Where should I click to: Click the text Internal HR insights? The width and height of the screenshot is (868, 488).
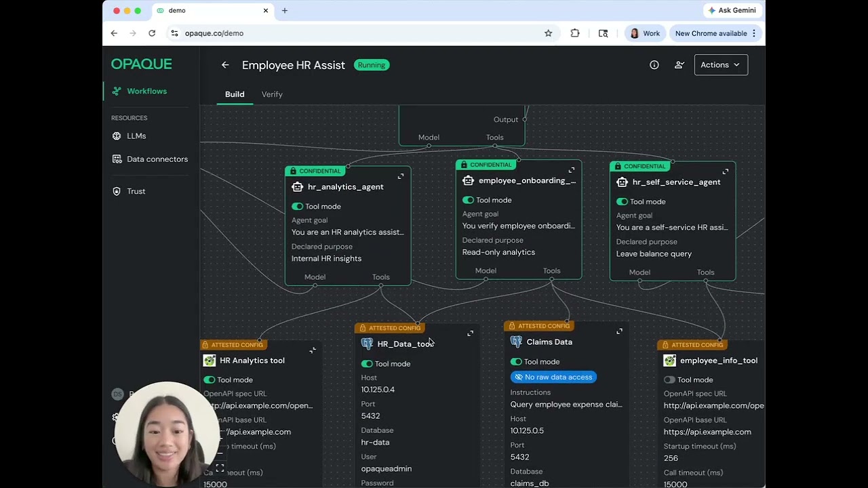tap(326, 258)
